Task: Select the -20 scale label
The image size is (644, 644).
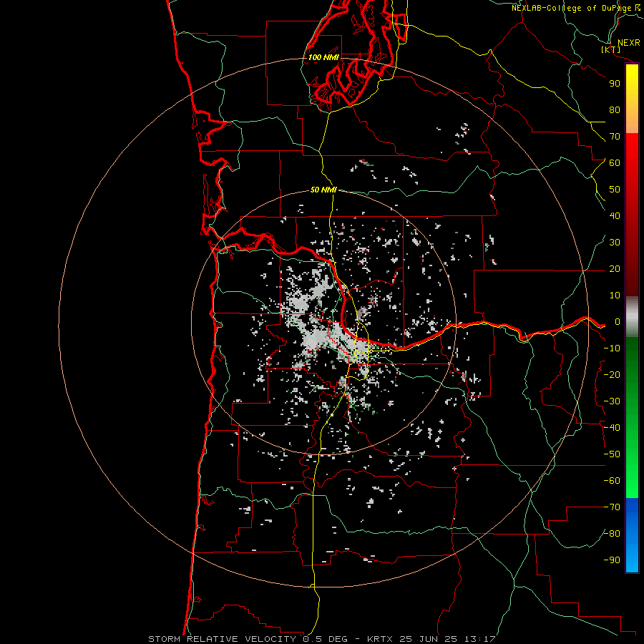Action: pos(612,375)
